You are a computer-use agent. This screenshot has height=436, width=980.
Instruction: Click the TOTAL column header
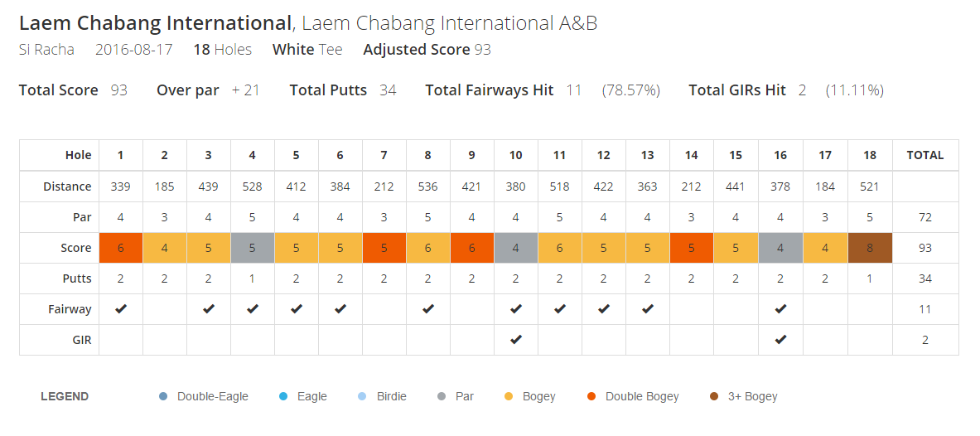point(925,155)
